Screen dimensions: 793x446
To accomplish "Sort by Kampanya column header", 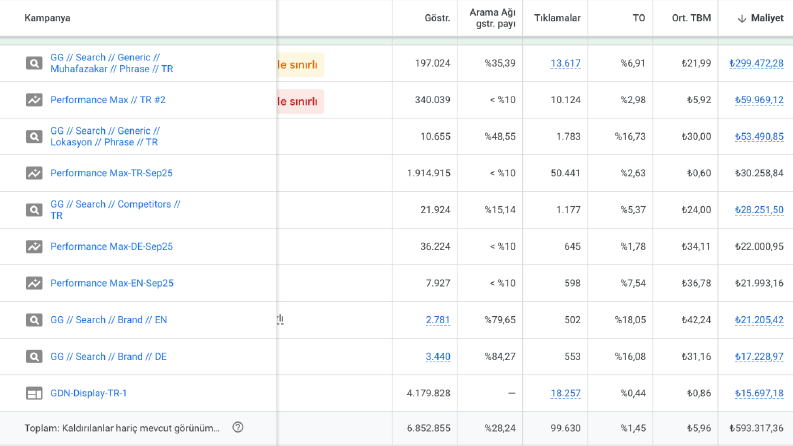I will click(x=47, y=18).
